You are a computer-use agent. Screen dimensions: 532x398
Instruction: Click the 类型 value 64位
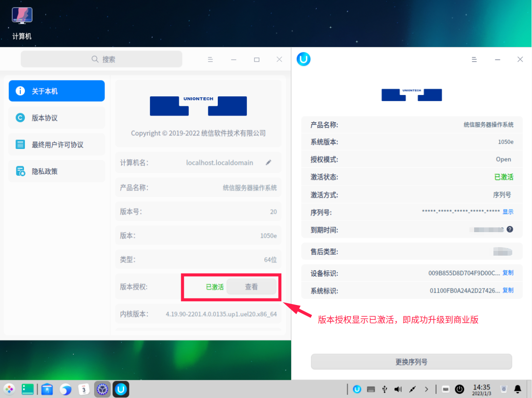click(270, 260)
